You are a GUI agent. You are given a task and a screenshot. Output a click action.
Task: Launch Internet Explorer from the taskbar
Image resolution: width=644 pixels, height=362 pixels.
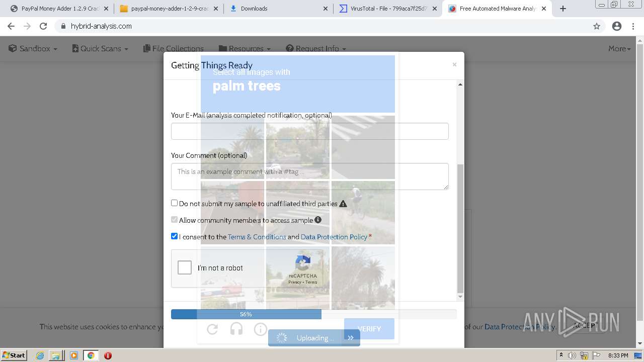[x=40, y=355]
